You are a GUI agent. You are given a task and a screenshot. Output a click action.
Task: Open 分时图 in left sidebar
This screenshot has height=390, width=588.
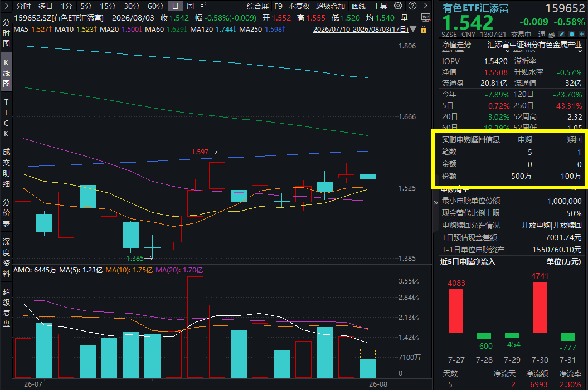pyautogui.click(x=6, y=33)
